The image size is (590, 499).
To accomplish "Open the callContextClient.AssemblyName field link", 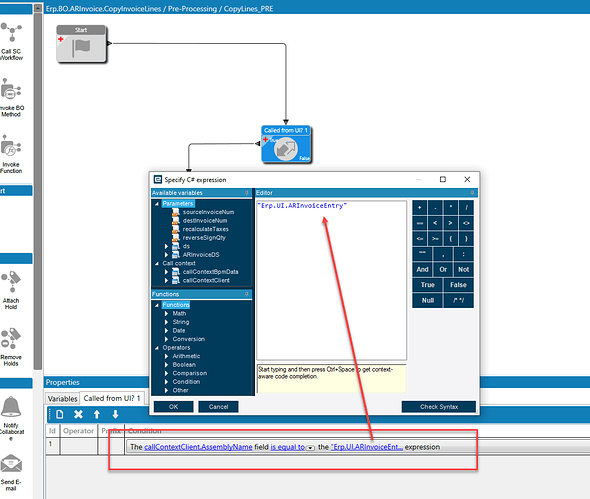I will point(198,447).
